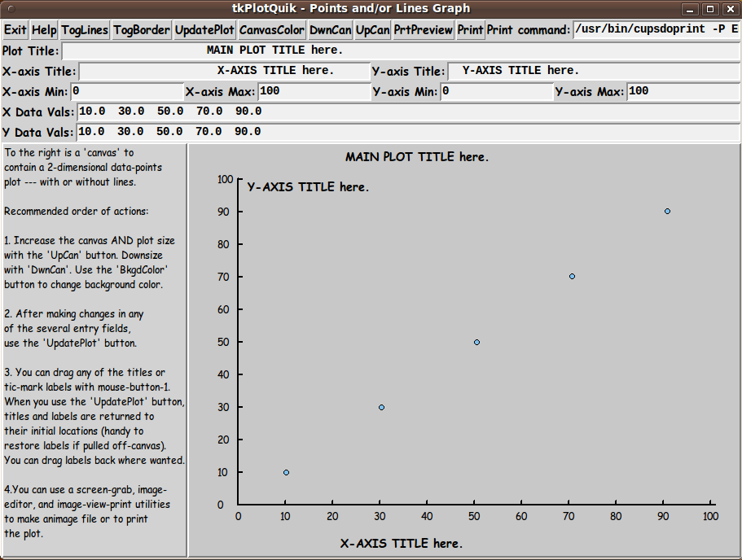Minimize the tkPlotQuik window
The height and width of the screenshot is (560, 742).
tap(690, 9)
